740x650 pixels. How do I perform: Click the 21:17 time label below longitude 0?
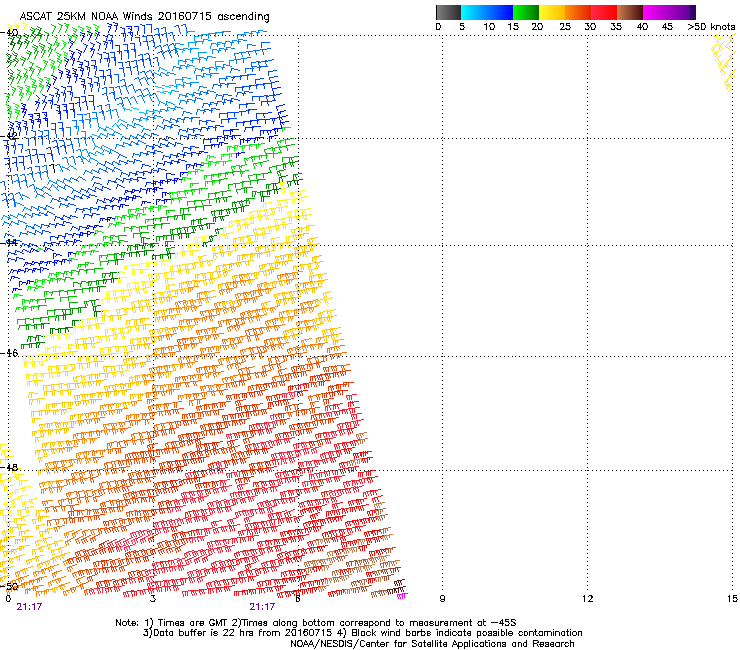tap(29, 607)
